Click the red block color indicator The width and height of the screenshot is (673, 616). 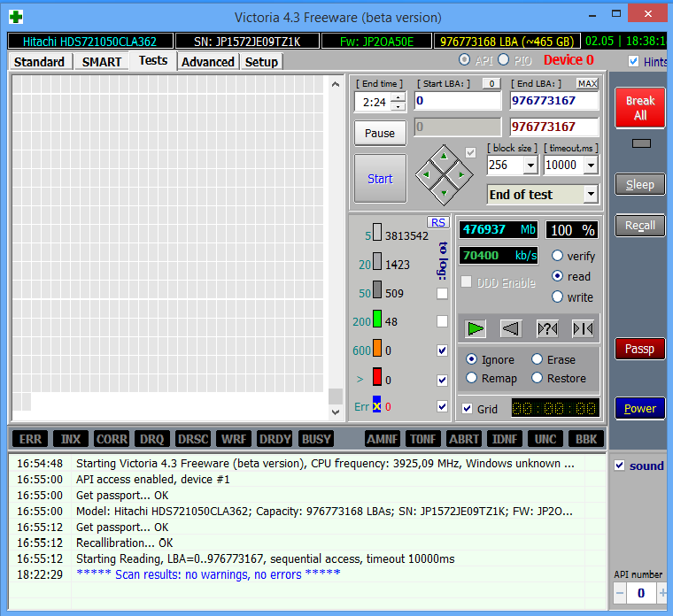click(377, 377)
